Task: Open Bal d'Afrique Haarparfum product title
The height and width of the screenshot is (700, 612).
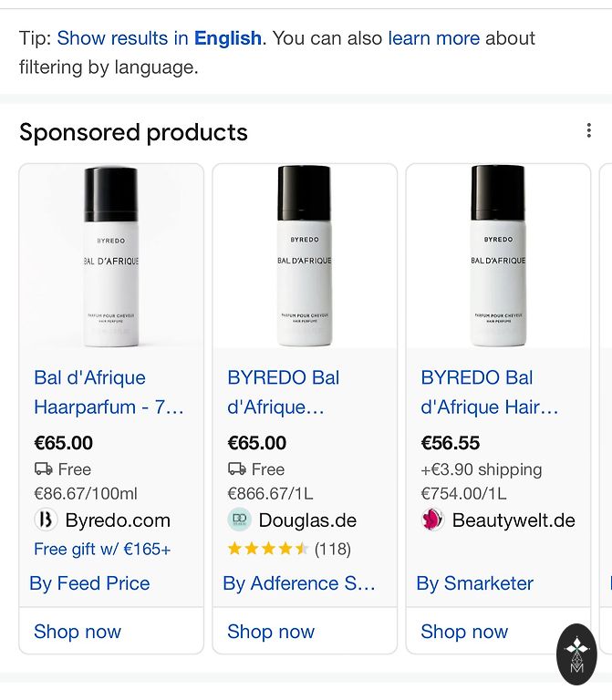Action: pyautogui.click(x=109, y=392)
